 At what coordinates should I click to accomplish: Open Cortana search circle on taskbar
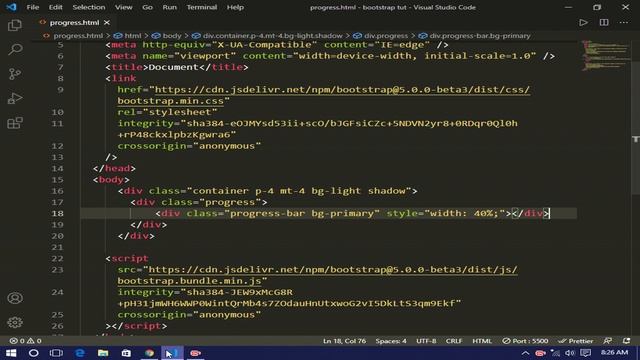(x=33, y=353)
